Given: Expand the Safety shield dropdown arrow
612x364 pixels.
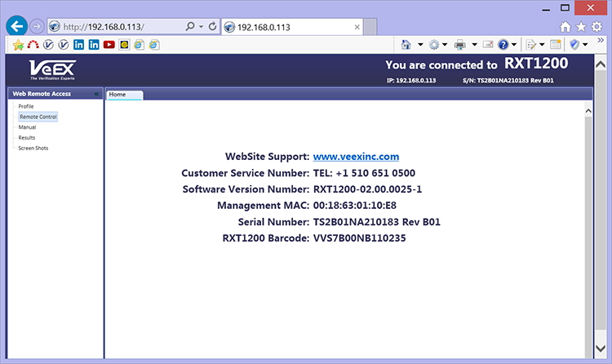Looking at the screenshot, I should pyautogui.click(x=585, y=45).
